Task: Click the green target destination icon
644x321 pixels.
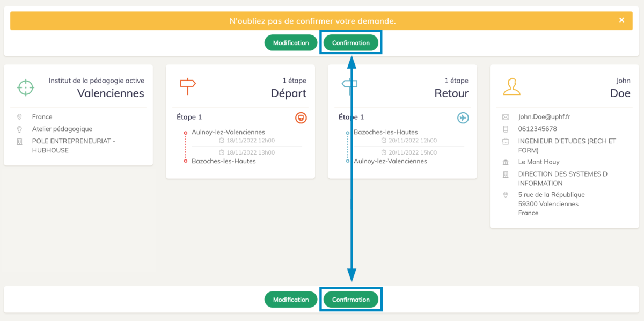Action: (26, 87)
